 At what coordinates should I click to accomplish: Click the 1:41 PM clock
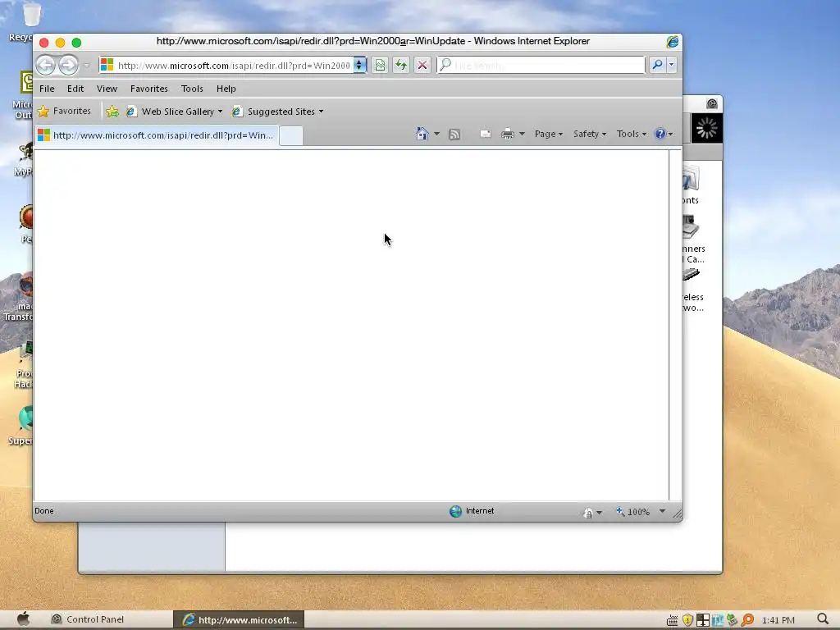778,620
